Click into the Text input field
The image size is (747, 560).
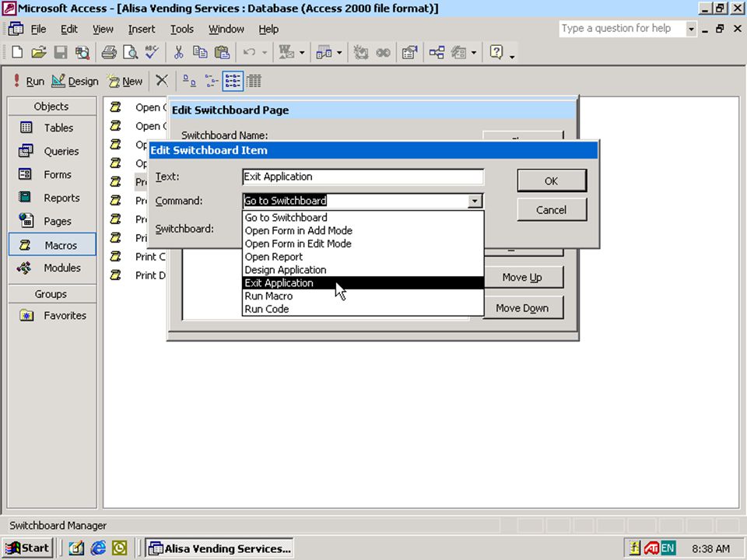click(363, 177)
